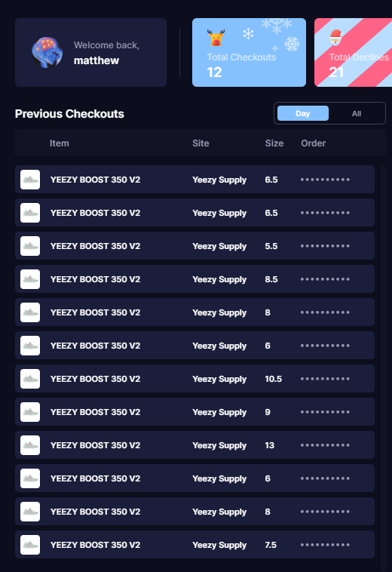Screen dimensions: 392x572
Task: Click the size value 10.5
Action: [x=273, y=379]
